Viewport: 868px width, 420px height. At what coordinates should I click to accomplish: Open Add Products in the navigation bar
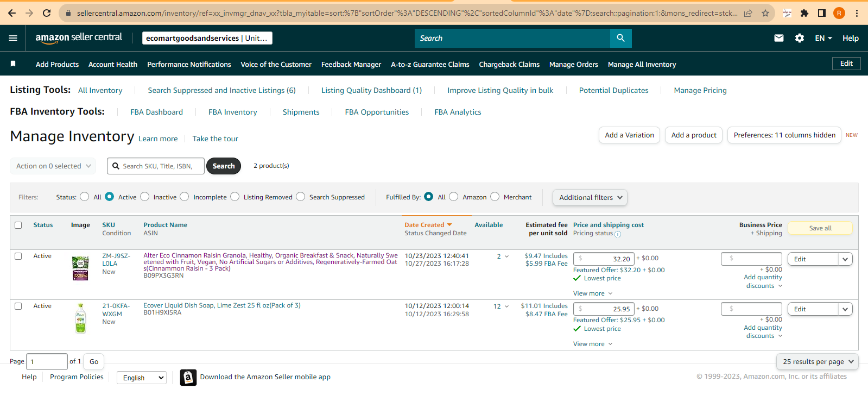point(58,64)
